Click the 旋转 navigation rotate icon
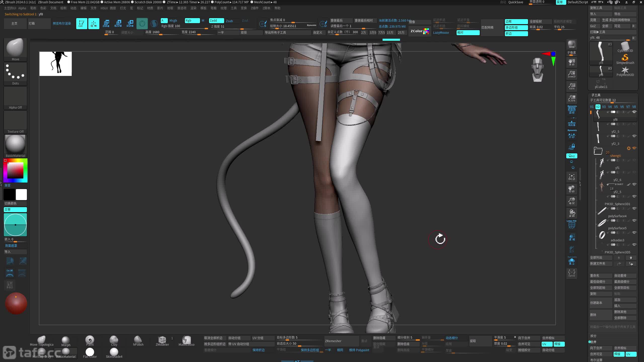The image size is (644, 362). [572, 213]
